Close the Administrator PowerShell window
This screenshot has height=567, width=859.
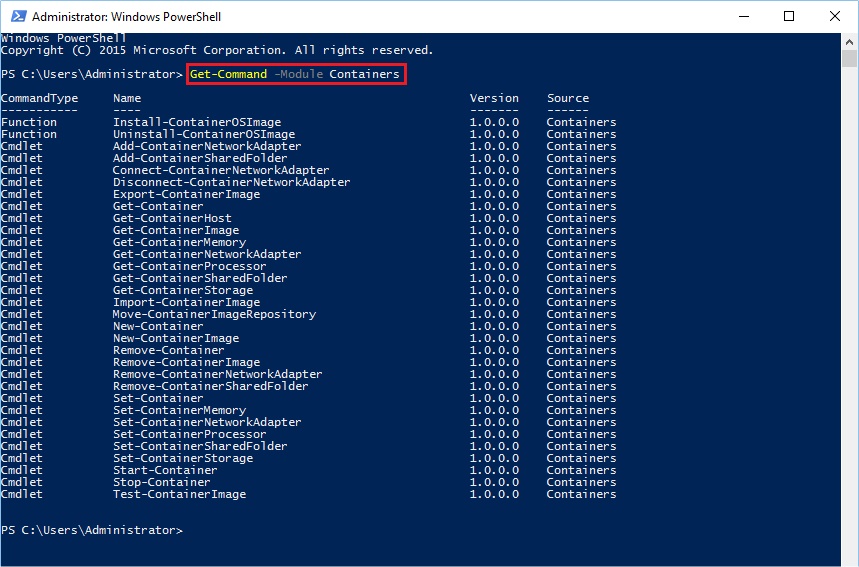click(x=834, y=16)
